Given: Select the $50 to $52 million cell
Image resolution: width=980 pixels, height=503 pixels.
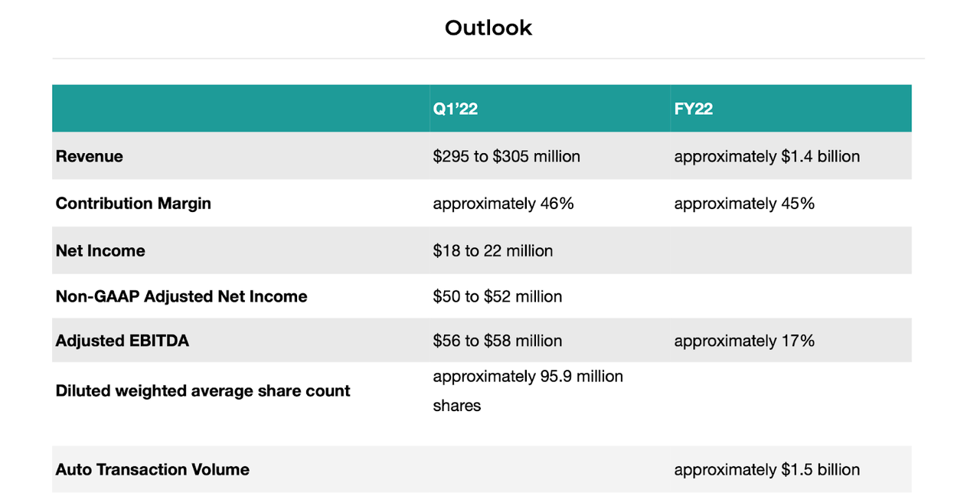Looking at the screenshot, I should [x=497, y=296].
